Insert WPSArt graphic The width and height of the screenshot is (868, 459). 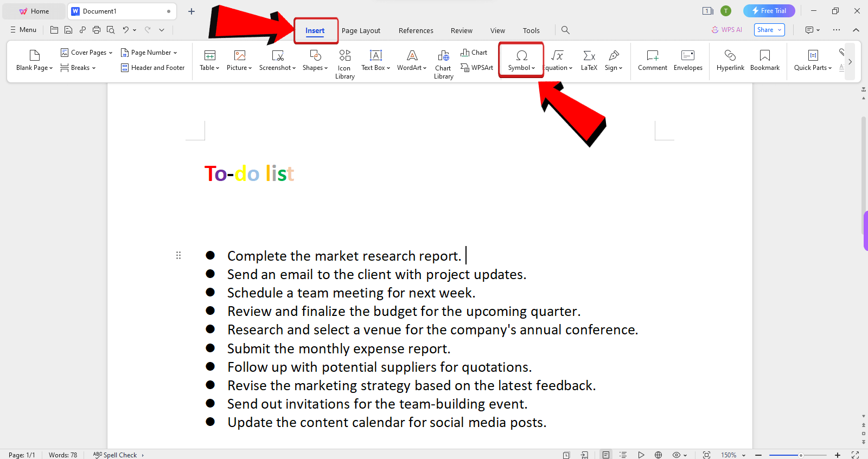pyautogui.click(x=477, y=68)
